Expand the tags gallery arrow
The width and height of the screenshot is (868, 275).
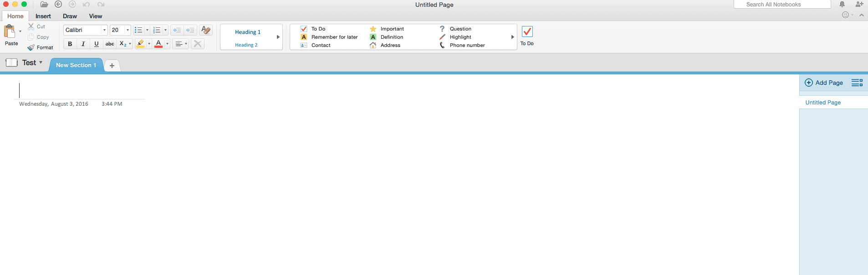tap(512, 37)
